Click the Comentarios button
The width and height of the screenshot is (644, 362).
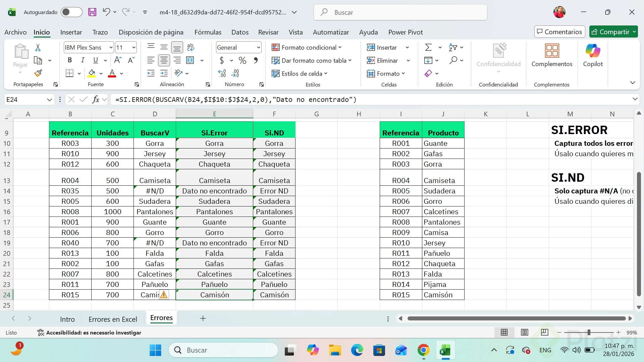559,32
